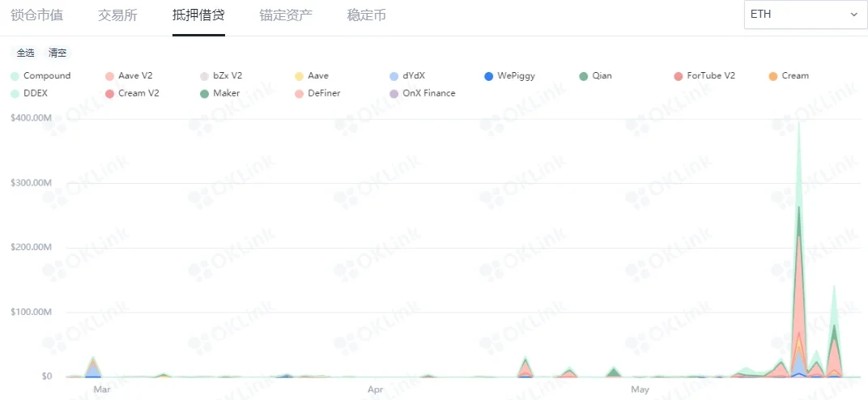868x400 pixels.
Task: Click the Qian legend marker
Action: 583,76
